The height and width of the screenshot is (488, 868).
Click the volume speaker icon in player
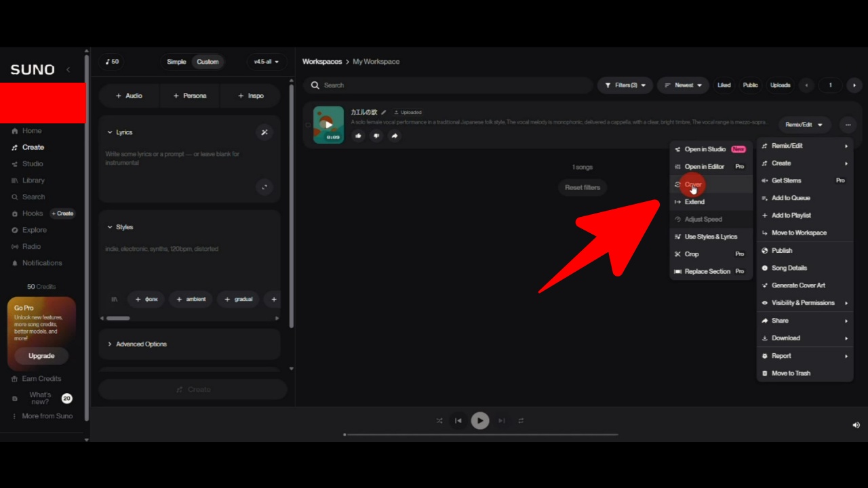(856, 425)
